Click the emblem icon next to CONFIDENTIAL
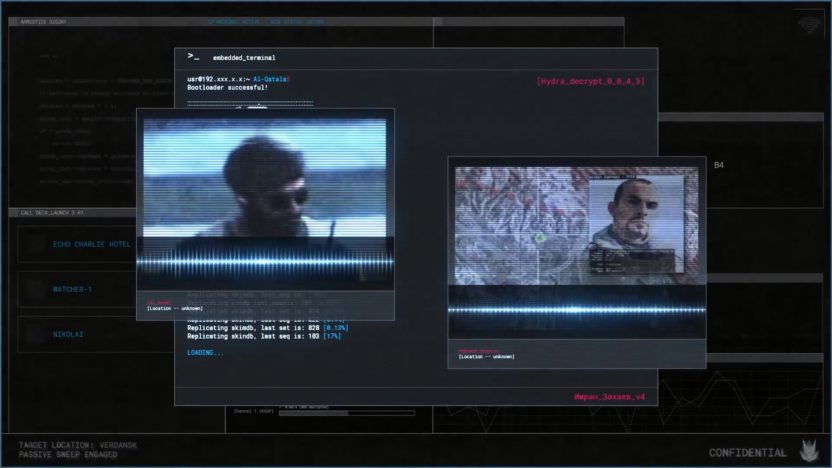 (809, 451)
